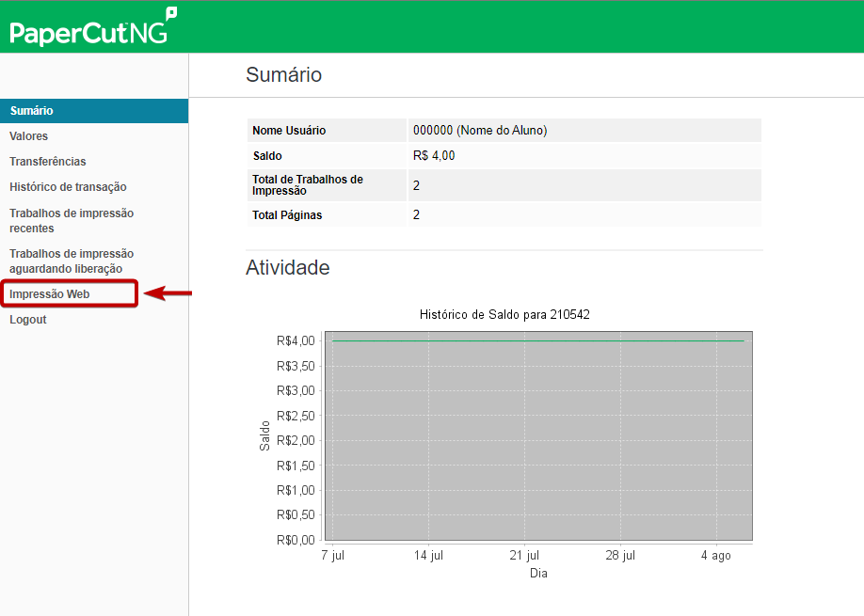Click the Saldo value R$ 4,00
The image size is (864, 616).
434,156
